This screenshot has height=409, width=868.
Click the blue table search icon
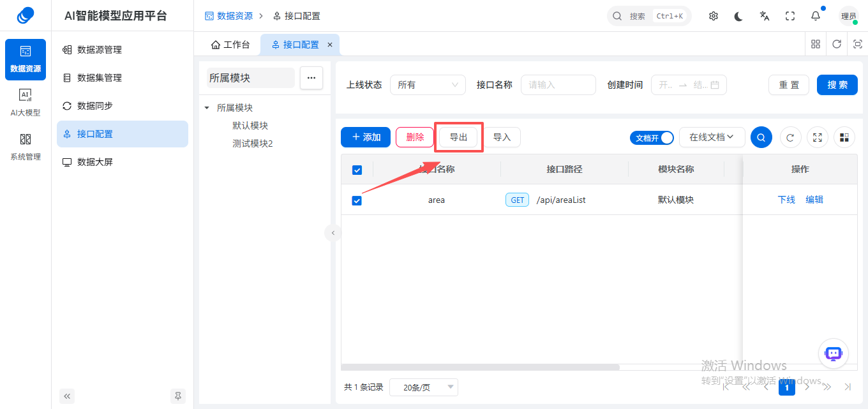pyautogui.click(x=761, y=137)
